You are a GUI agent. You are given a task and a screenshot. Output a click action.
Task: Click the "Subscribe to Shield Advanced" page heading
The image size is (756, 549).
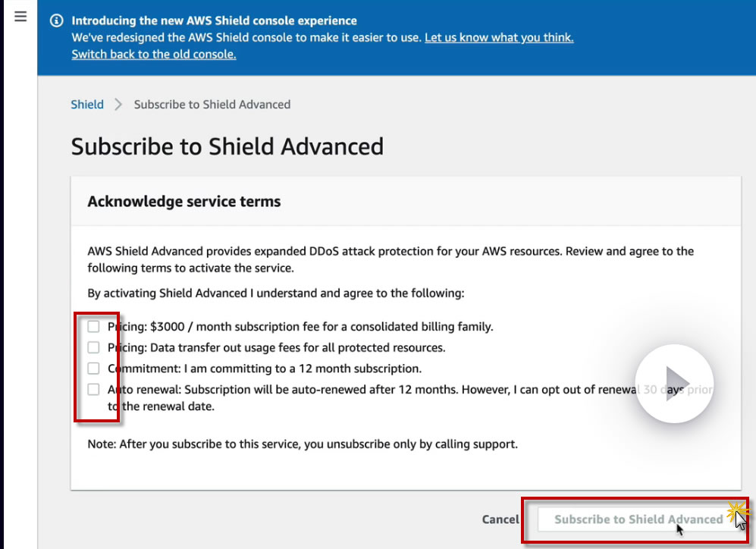click(x=227, y=146)
